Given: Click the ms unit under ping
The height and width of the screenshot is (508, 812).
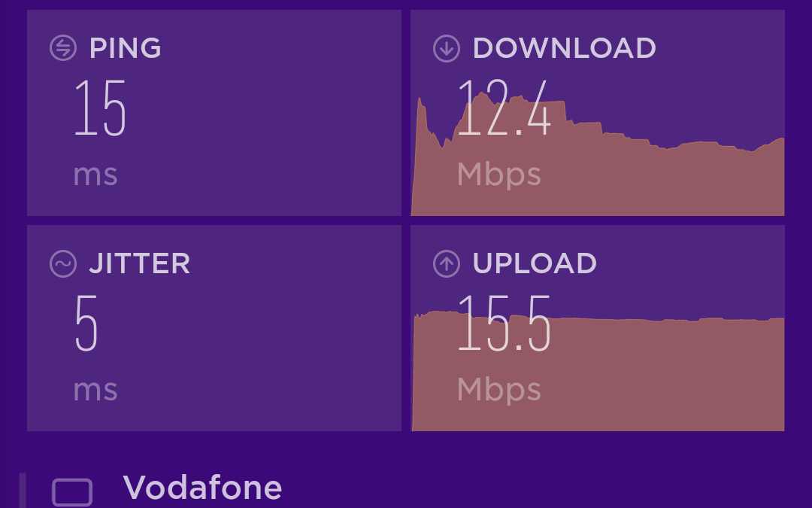Looking at the screenshot, I should pos(95,175).
